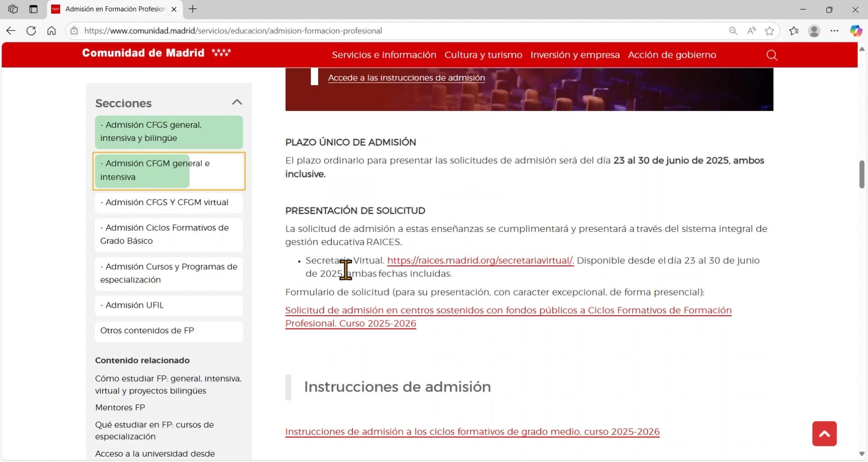Click the red scroll-to-top arrow button
Image resolution: width=868 pixels, height=462 pixels.
point(824,433)
